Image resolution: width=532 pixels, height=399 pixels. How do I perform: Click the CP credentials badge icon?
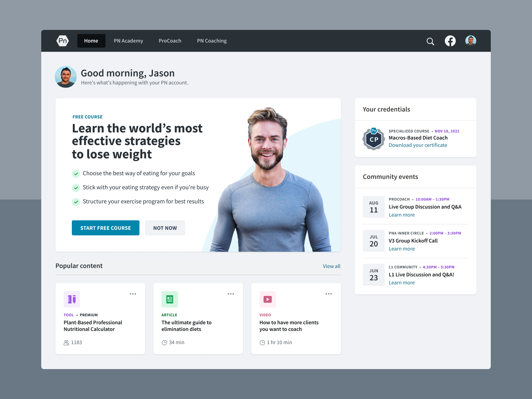pos(374,139)
